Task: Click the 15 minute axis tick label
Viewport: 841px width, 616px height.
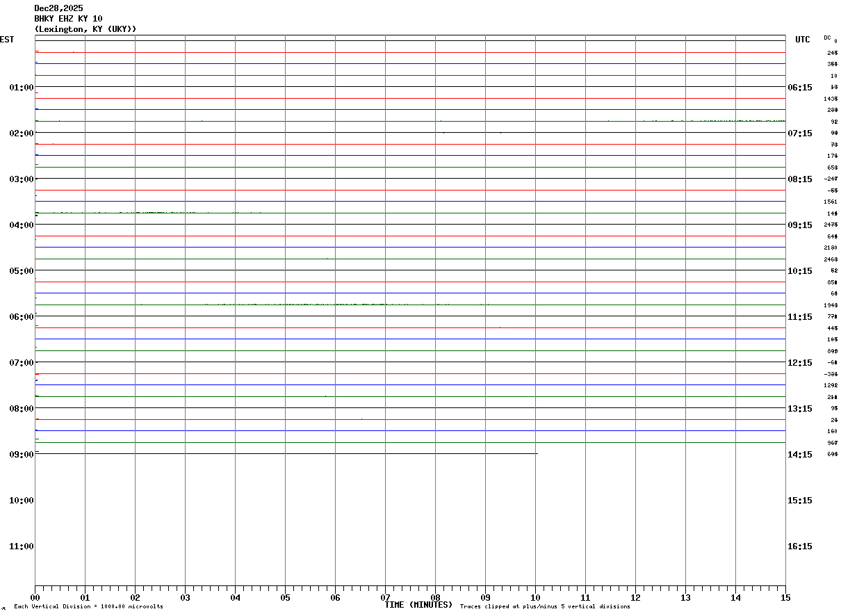Action: [x=785, y=598]
